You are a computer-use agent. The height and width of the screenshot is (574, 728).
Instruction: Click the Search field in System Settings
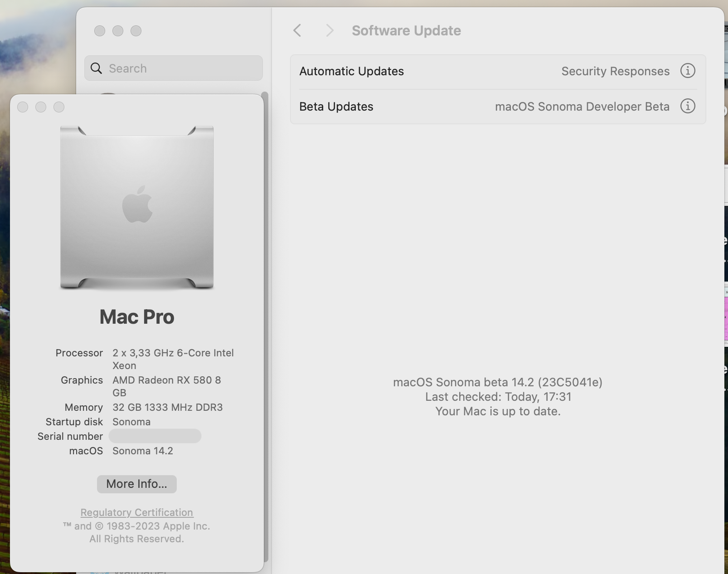pyautogui.click(x=174, y=68)
